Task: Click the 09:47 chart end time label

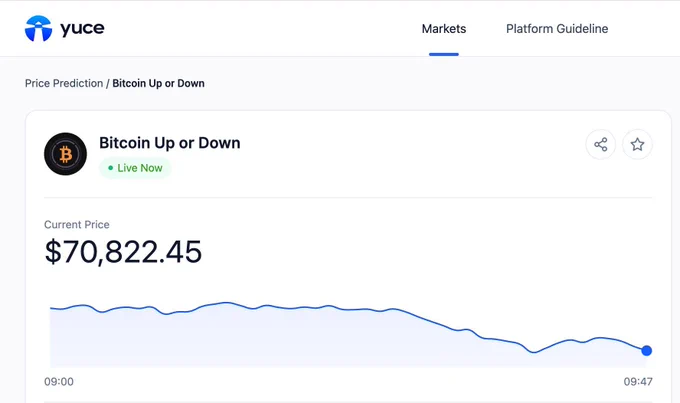Action: (638, 382)
